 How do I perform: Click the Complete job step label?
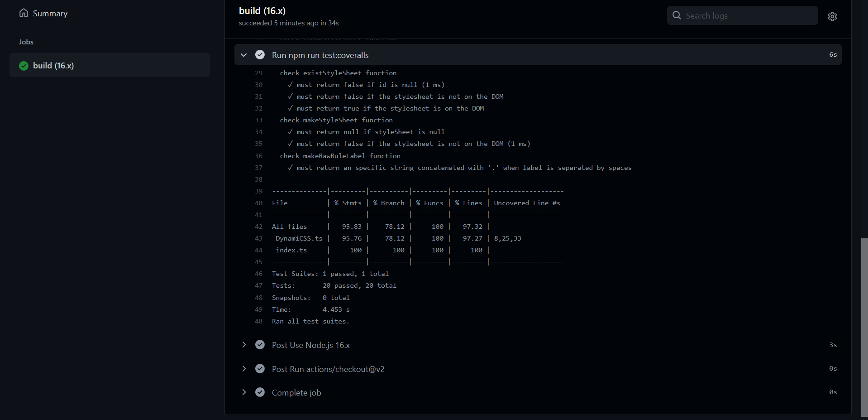coord(296,393)
